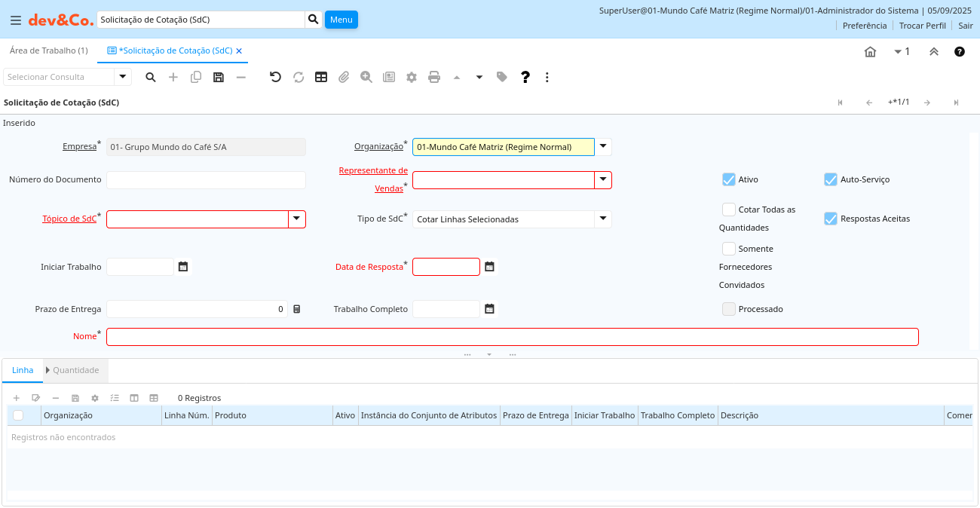980x508 pixels.
Task: Expand the Tipo de SdC dropdown
Action: coord(602,219)
